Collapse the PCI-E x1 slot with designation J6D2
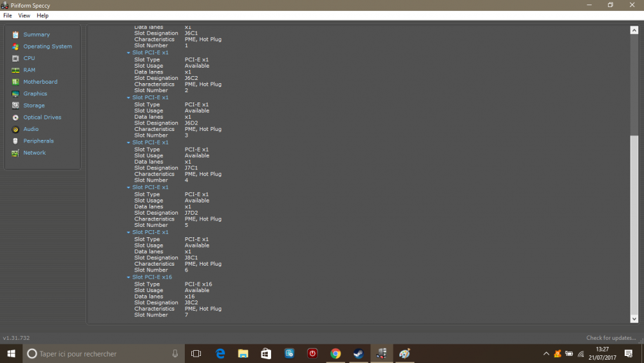The height and width of the screenshot is (363, 644). (x=129, y=97)
